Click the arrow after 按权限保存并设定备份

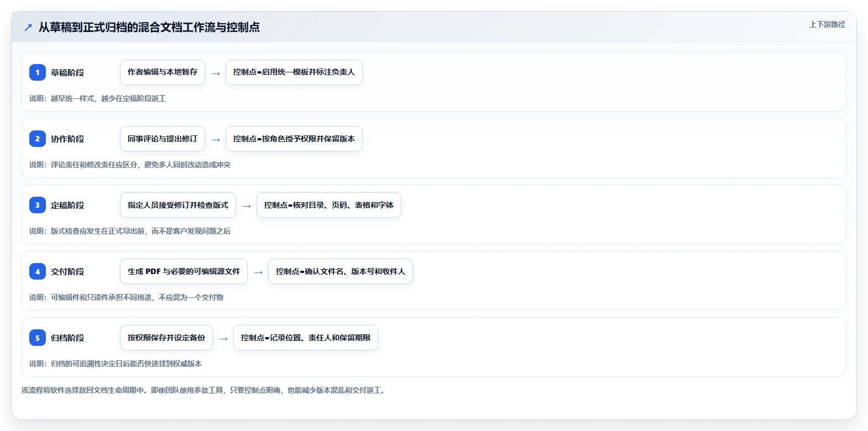223,338
